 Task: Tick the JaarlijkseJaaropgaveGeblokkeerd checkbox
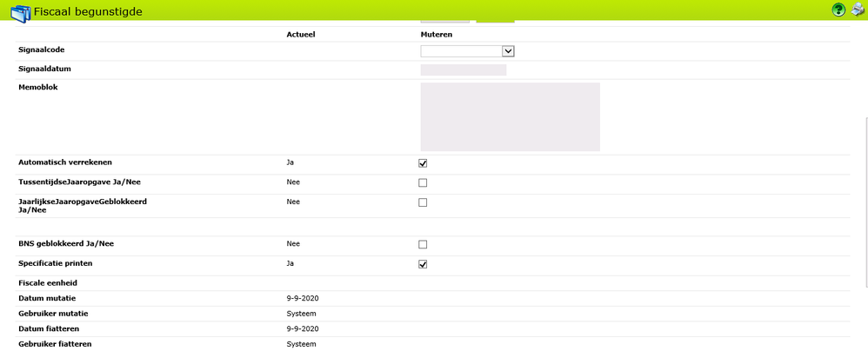click(x=423, y=202)
